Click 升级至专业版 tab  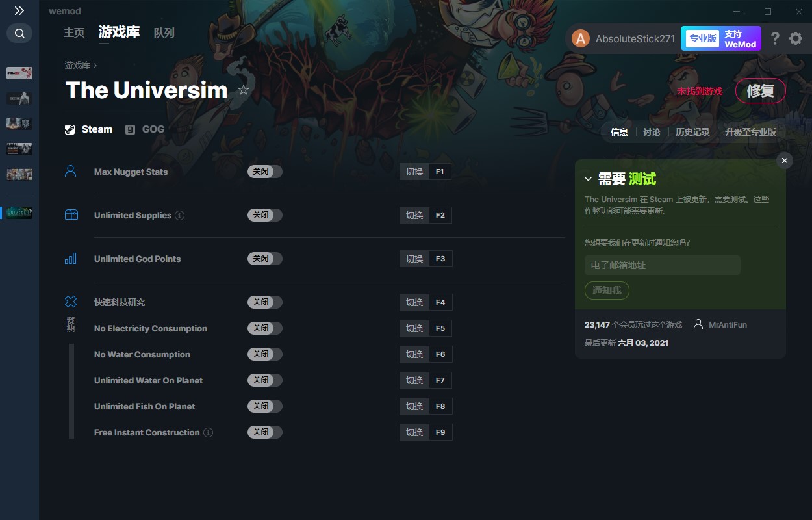coord(750,132)
